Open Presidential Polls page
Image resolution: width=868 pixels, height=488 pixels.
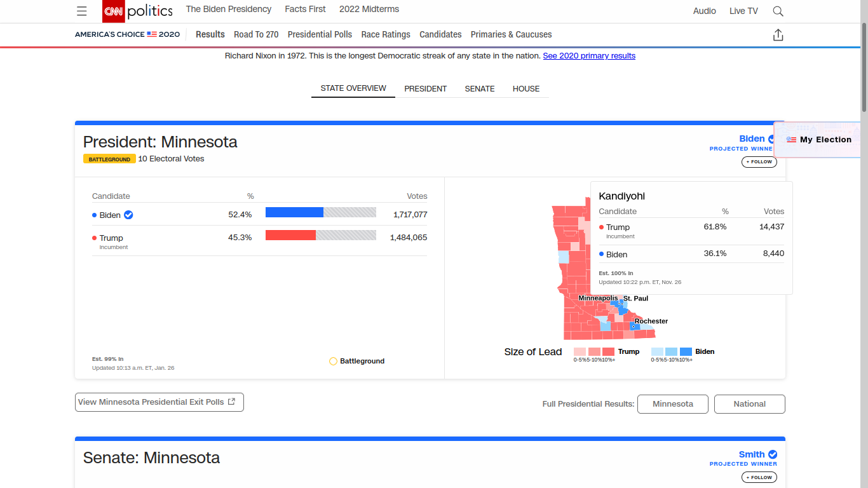(320, 34)
